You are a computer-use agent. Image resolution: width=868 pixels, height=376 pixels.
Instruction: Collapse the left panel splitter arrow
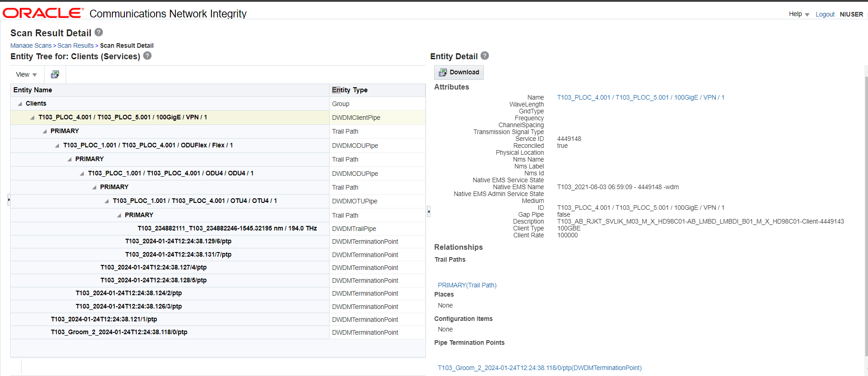pyautogui.click(x=9, y=199)
